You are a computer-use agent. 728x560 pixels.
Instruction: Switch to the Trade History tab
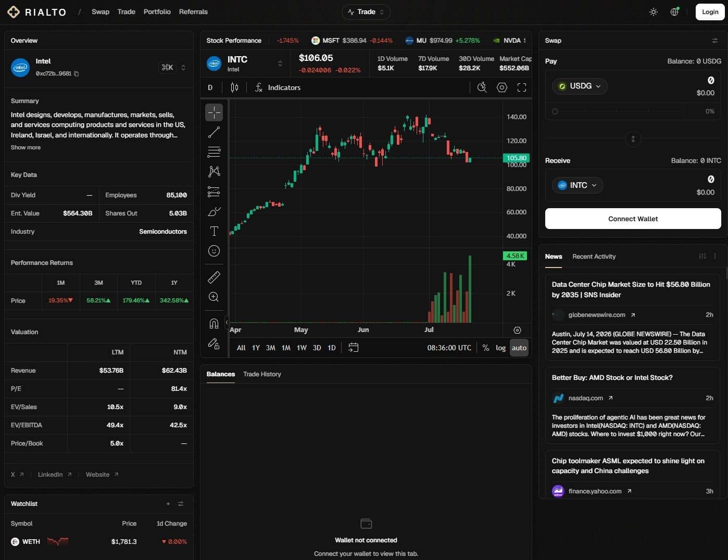[x=262, y=374]
